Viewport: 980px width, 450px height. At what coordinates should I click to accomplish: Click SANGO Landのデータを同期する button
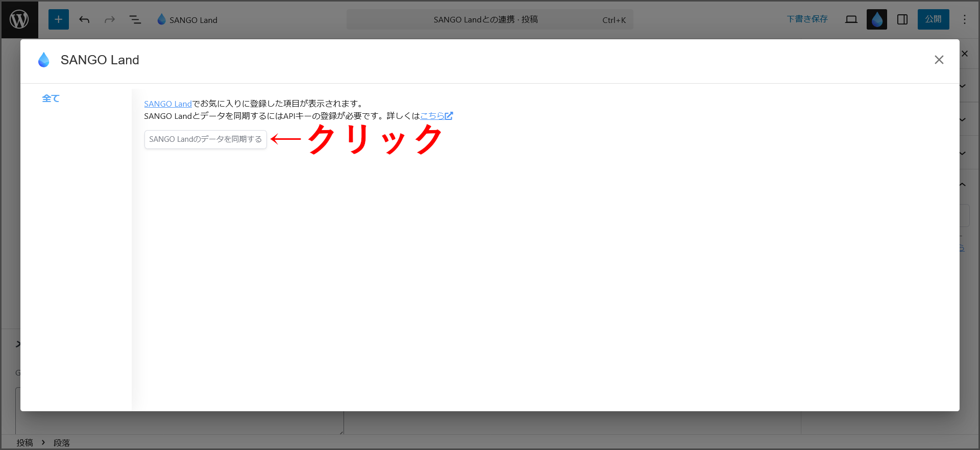click(206, 139)
